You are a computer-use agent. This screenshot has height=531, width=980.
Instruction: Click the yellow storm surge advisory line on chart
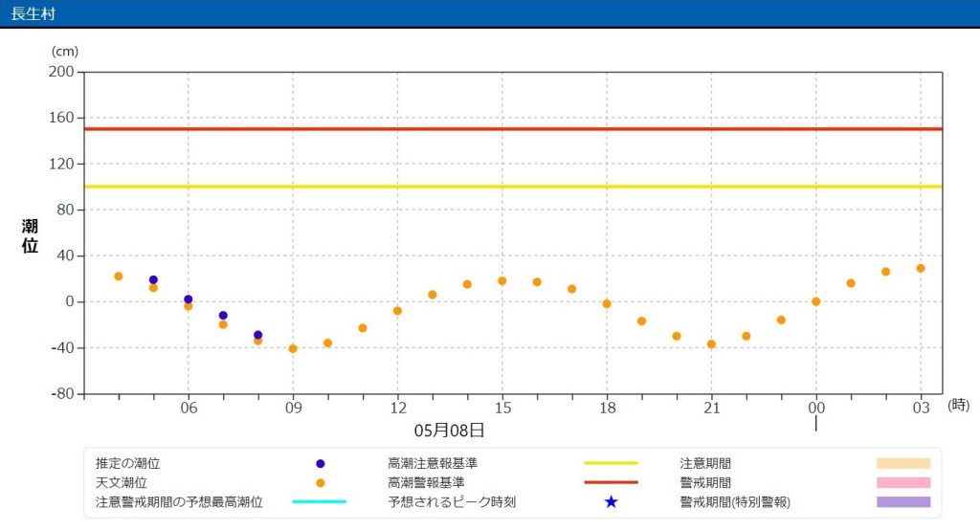coord(513,187)
